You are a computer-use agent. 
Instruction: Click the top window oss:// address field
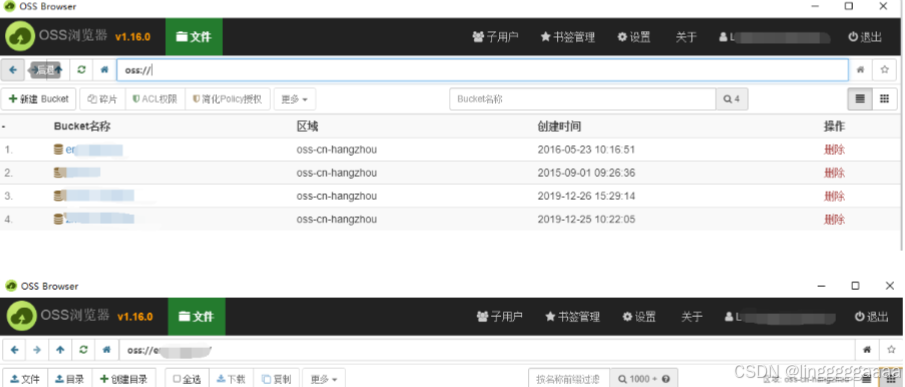(483, 70)
